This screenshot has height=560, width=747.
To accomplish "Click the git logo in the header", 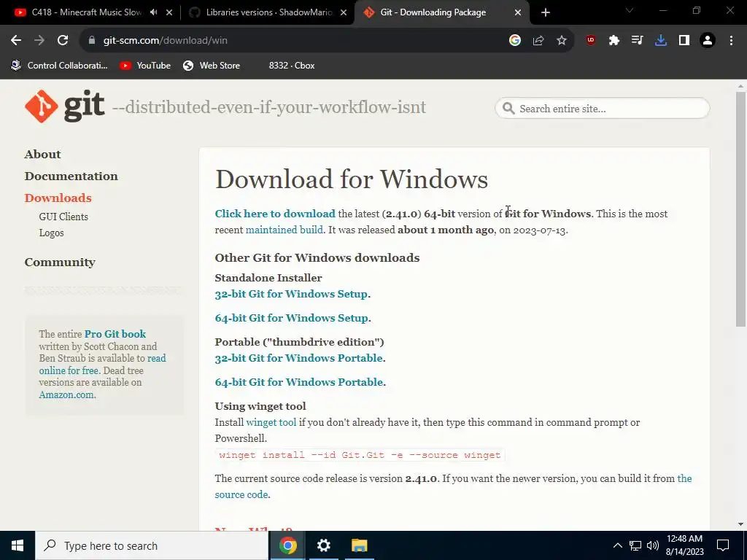I will (65, 106).
